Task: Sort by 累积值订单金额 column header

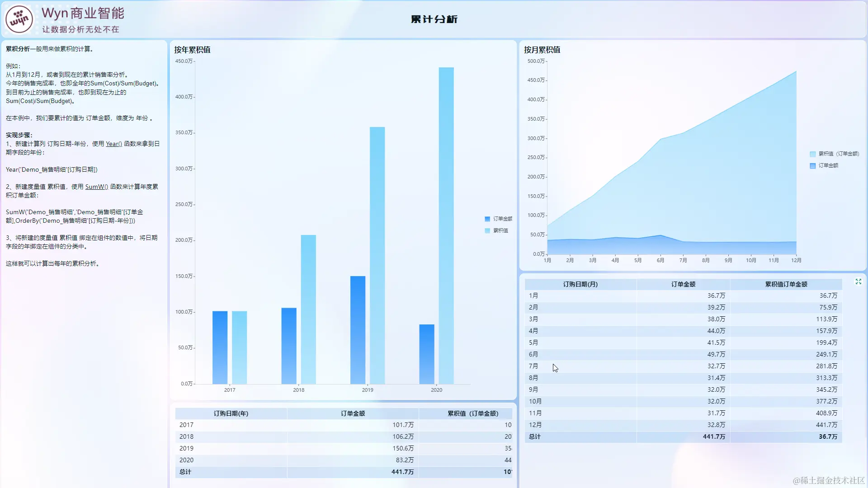Action: tap(786, 284)
